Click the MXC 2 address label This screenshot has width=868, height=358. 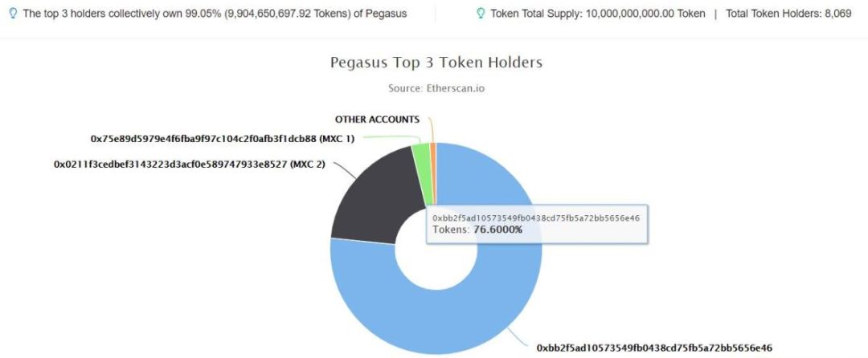coord(190,165)
